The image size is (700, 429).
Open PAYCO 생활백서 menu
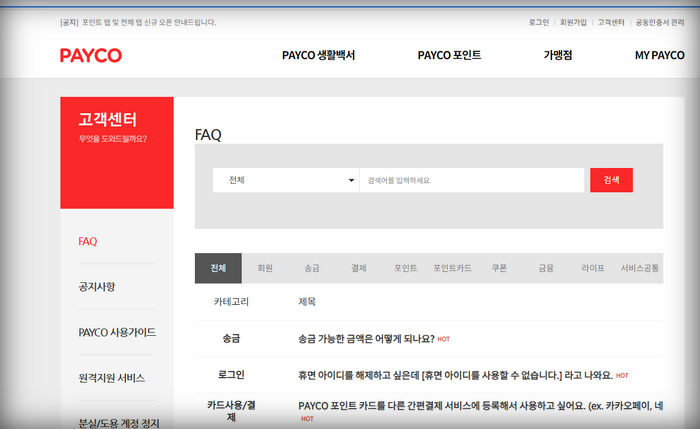coord(318,55)
